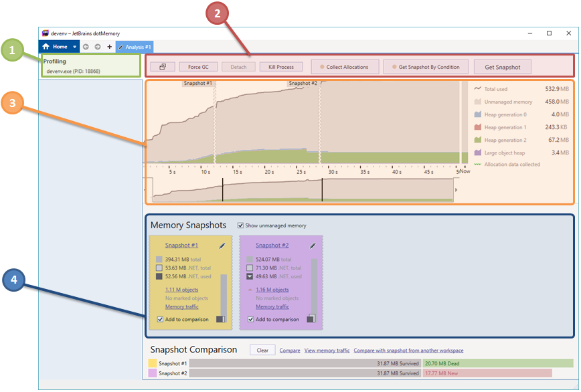
Task: Click the up-arrow icon beside 1.16 M objects
Action: click(250, 290)
